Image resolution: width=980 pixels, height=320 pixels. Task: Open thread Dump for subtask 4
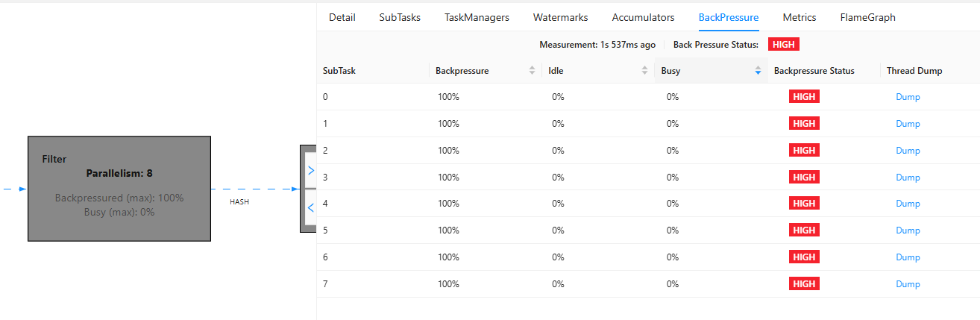908,204
